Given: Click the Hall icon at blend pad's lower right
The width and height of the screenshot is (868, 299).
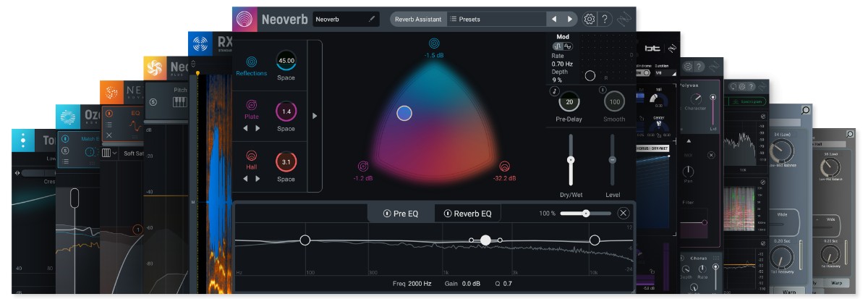Looking at the screenshot, I should coord(504,166).
